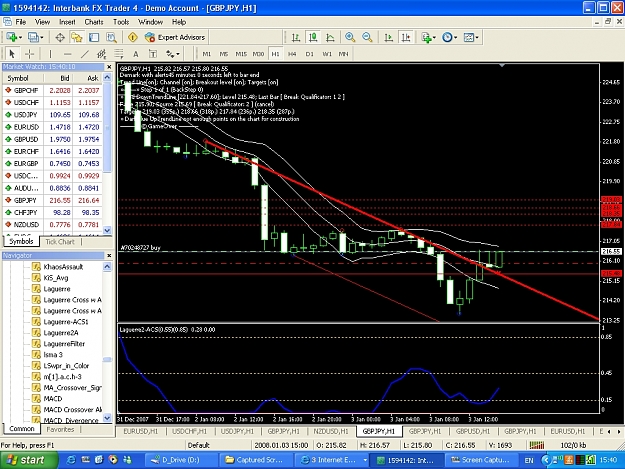The image size is (625, 469).
Task: Open the Periods clock icon
Action: pyautogui.click(x=447, y=37)
